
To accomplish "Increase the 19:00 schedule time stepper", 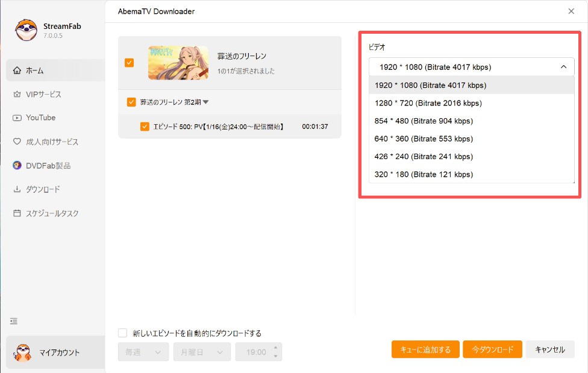I will (x=276, y=348).
